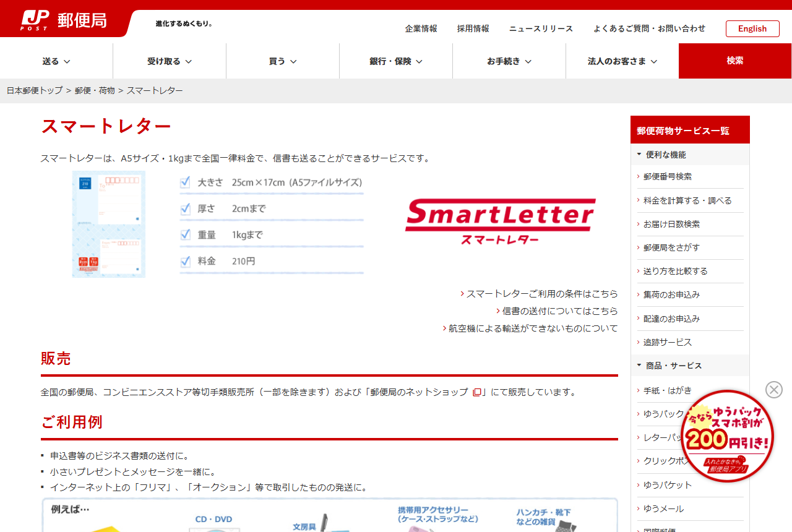Open ゆうメール sidebar link
Screen dimensions: 792x532
tap(664, 508)
